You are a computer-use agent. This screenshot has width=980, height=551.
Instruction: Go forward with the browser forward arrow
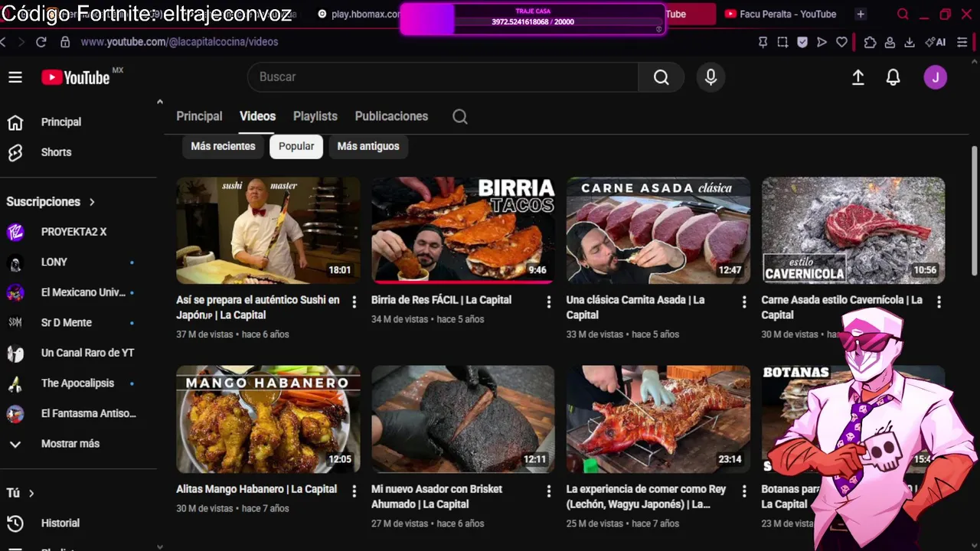click(20, 42)
